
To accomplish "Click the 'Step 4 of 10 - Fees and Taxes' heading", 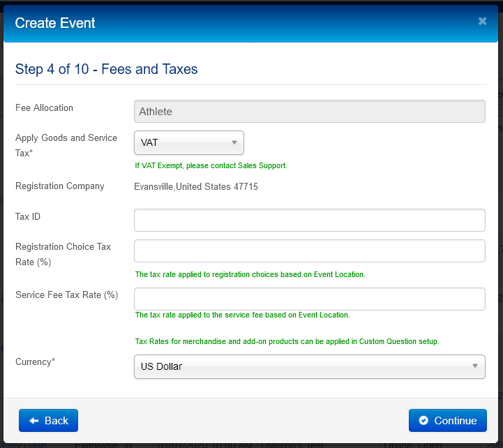I will pyautogui.click(x=107, y=69).
